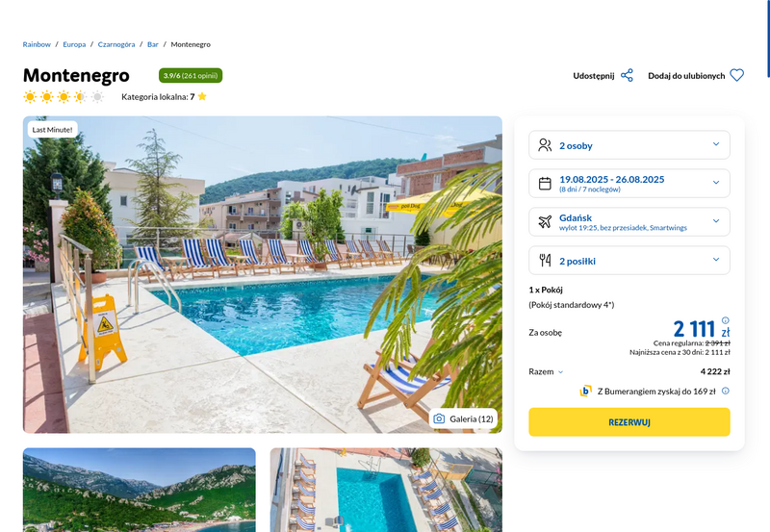Expand the 2 posiłki meal plan dropdown
Image resolution: width=770 pixels, height=532 pixels.
click(x=629, y=260)
